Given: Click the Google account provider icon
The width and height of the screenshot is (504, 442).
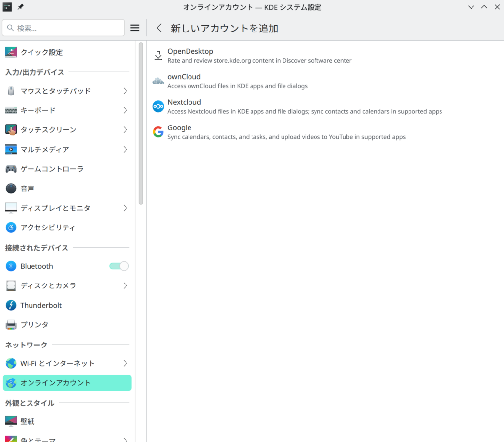Looking at the screenshot, I should click(158, 132).
